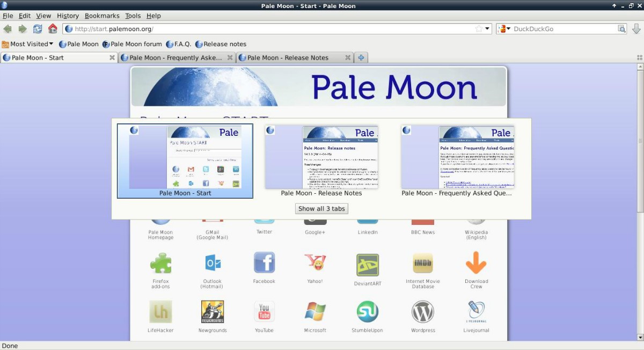644x350 pixels.
Task: Reload the page with the refresh icon
Action: click(38, 29)
